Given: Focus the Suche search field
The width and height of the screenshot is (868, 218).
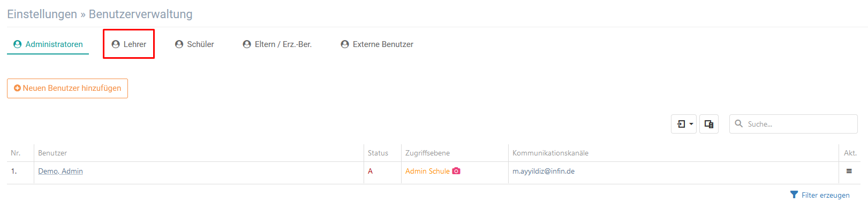Looking at the screenshot, I should [x=794, y=124].
